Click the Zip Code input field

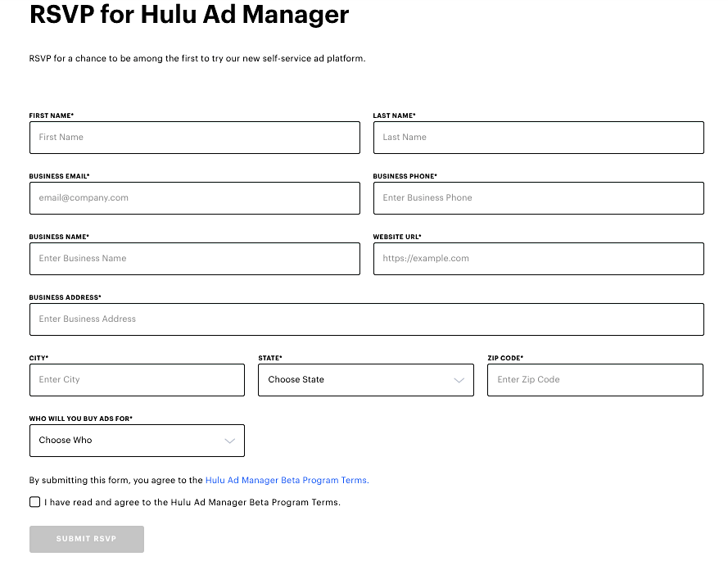click(x=595, y=380)
